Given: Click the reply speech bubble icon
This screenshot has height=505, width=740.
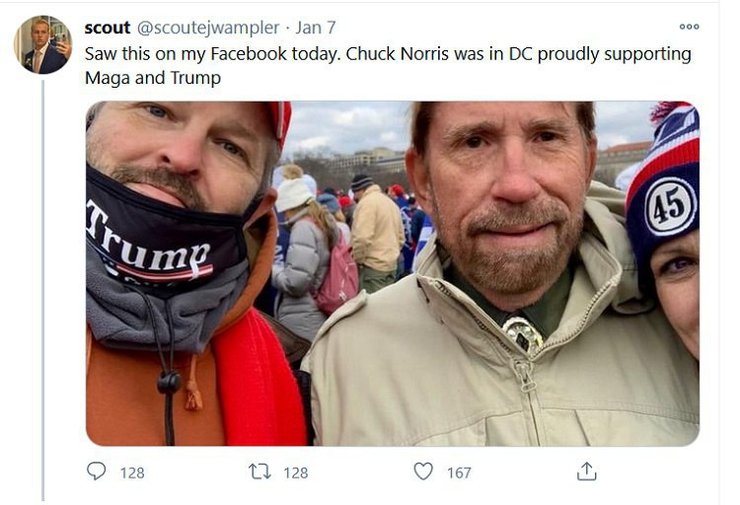Looking at the screenshot, I should click(x=96, y=471).
